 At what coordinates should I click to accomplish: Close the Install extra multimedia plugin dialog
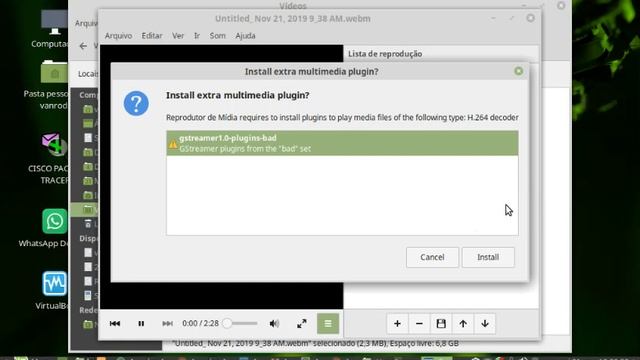click(518, 71)
